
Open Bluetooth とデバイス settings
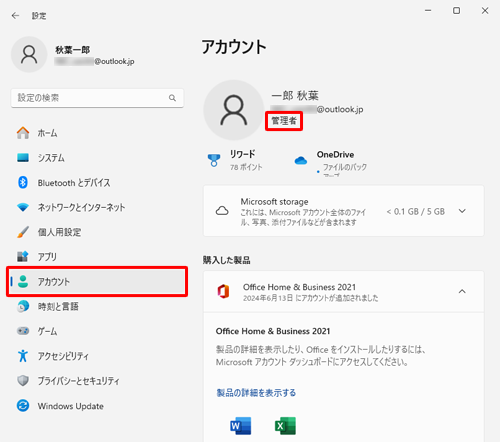coord(97,182)
